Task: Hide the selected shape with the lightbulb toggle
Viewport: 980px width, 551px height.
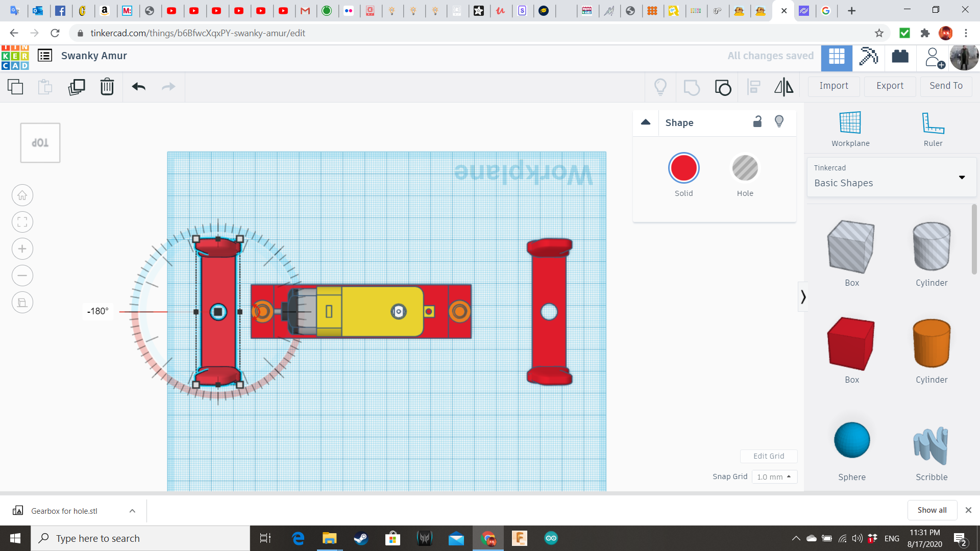Action: pyautogui.click(x=778, y=122)
